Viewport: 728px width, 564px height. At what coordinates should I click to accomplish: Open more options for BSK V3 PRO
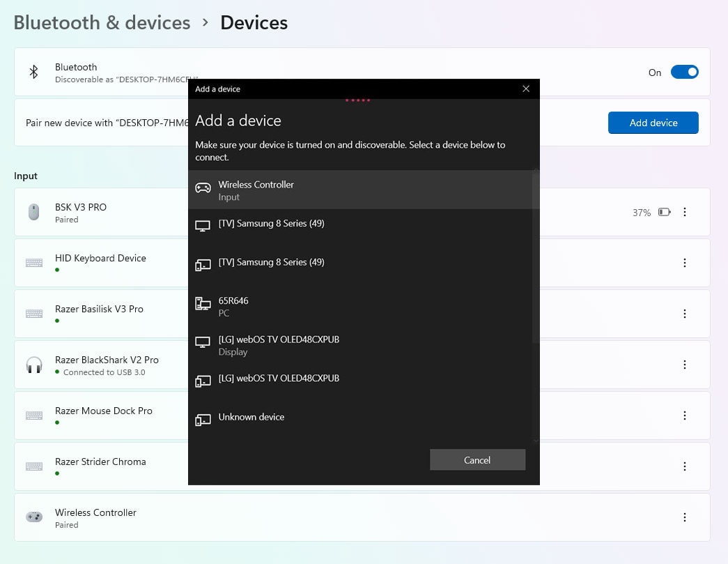pos(685,212)
